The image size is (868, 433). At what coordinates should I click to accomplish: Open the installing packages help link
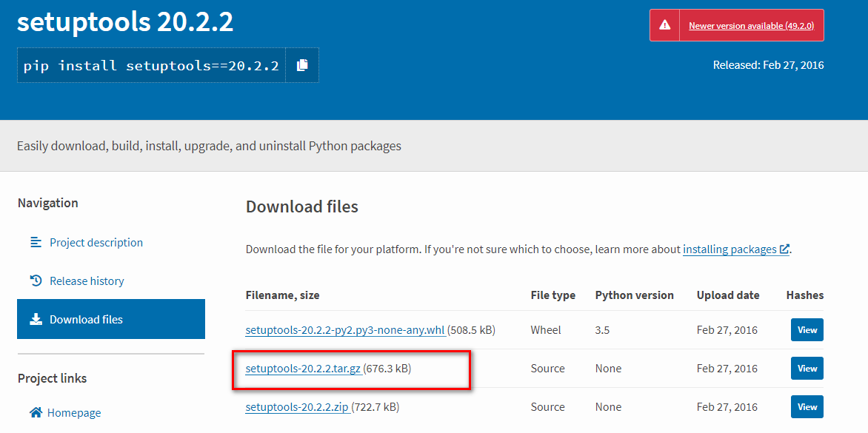click(x=730, y=249)
